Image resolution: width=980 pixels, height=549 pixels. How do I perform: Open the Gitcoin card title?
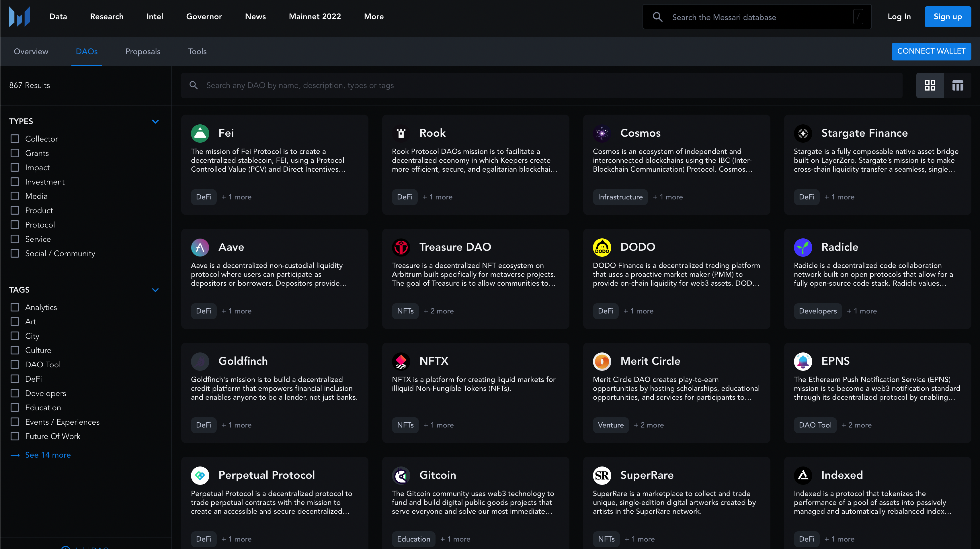438,475
